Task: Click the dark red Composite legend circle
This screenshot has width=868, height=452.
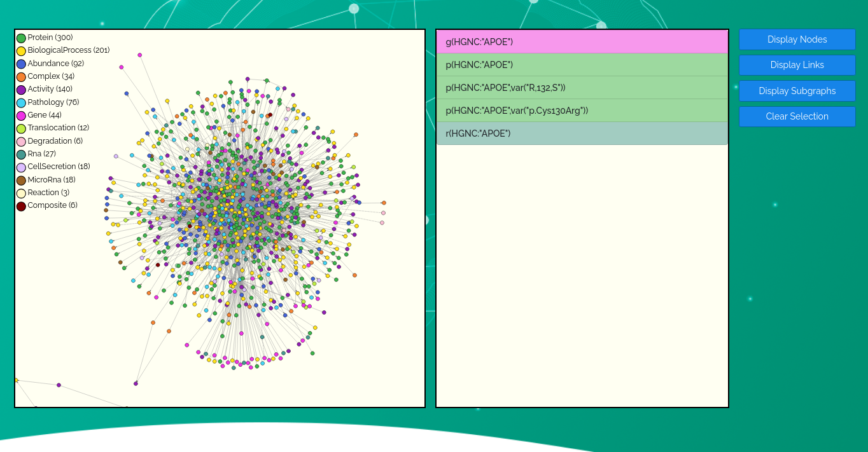Action: pos(21,206)
